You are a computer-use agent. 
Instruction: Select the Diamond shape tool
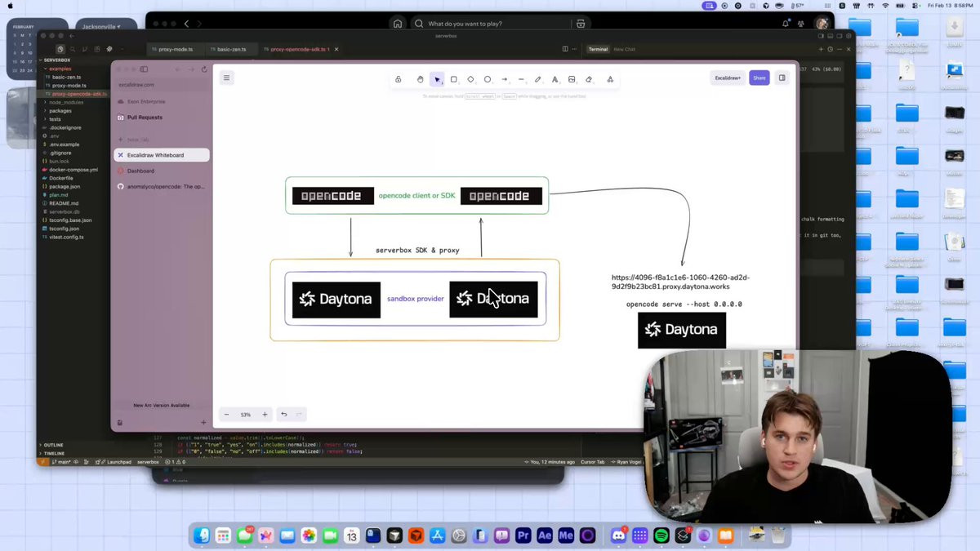(470, 79)
